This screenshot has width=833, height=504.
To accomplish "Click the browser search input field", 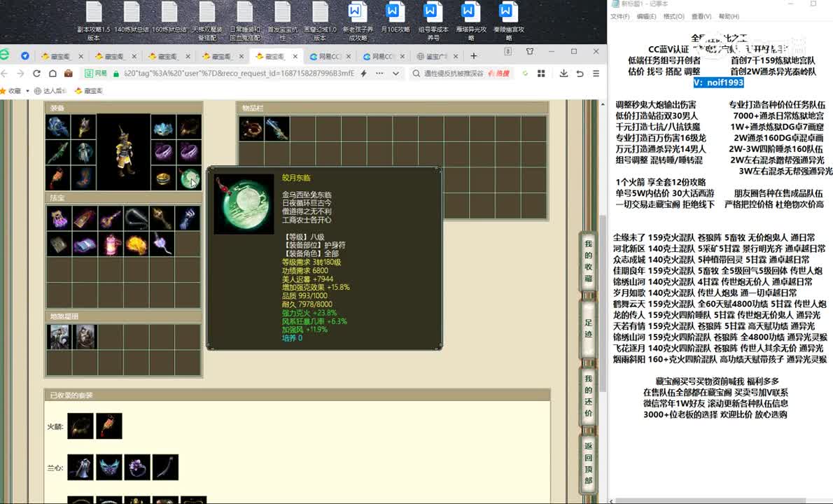I will pos(453,73).
